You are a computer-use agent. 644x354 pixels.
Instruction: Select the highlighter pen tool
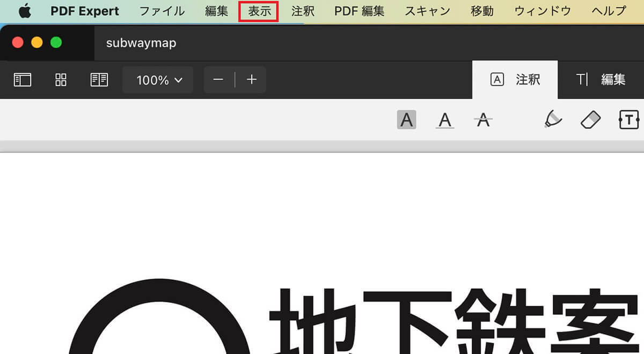[553, 119]
